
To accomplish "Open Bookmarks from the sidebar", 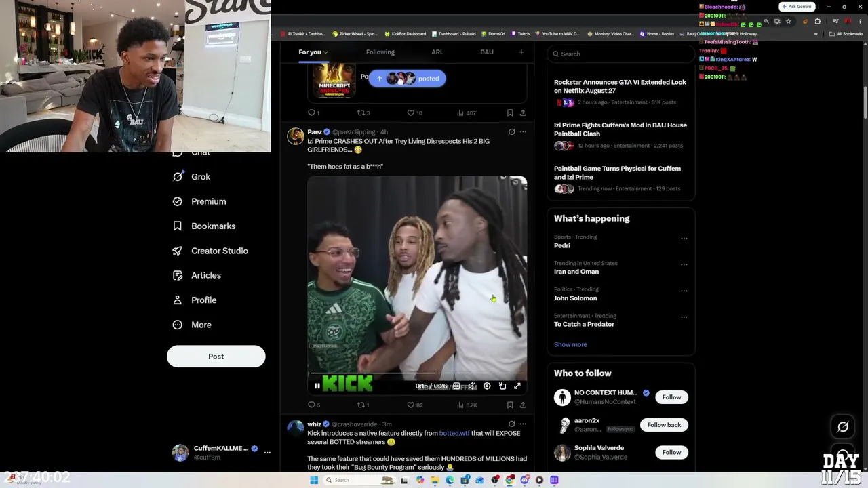I will tap(204, 226).
